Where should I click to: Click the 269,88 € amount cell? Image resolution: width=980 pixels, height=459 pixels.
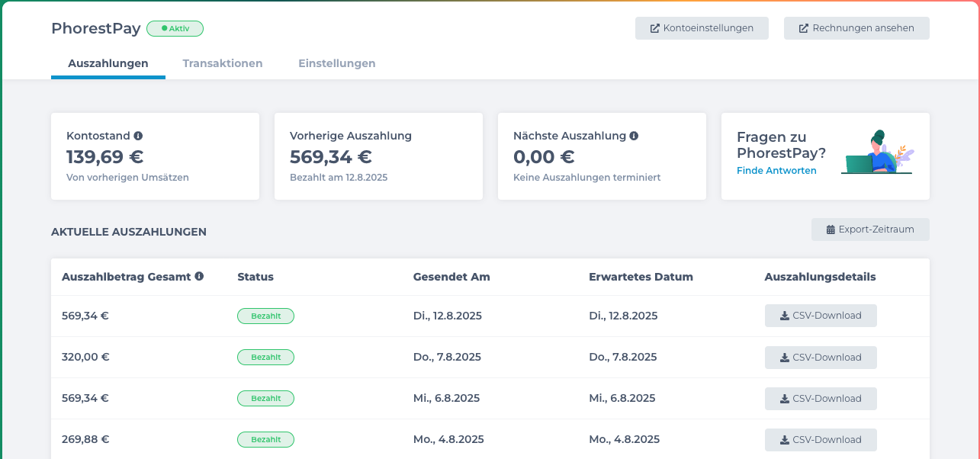[85, 439]
